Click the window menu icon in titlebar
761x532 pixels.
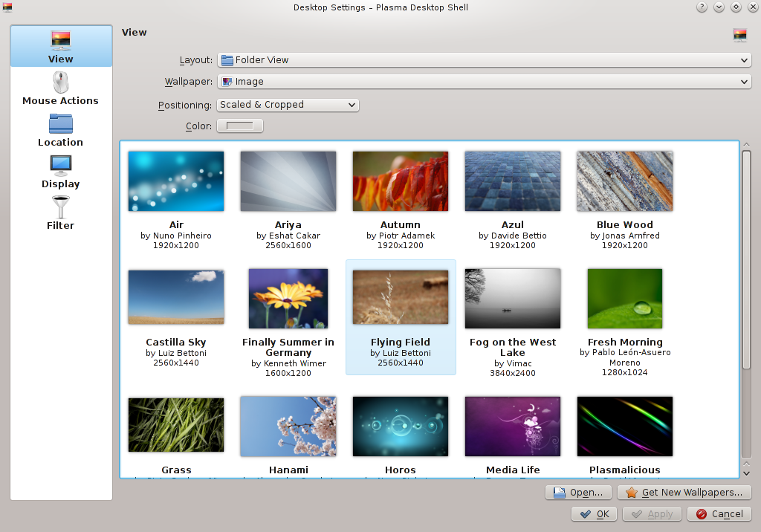point(8,7)
